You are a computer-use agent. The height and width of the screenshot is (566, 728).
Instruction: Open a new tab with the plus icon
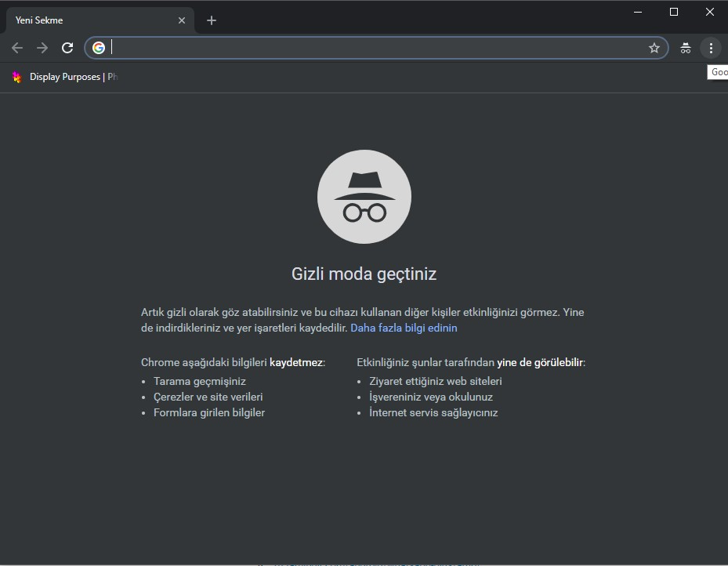tap(211, 20)
